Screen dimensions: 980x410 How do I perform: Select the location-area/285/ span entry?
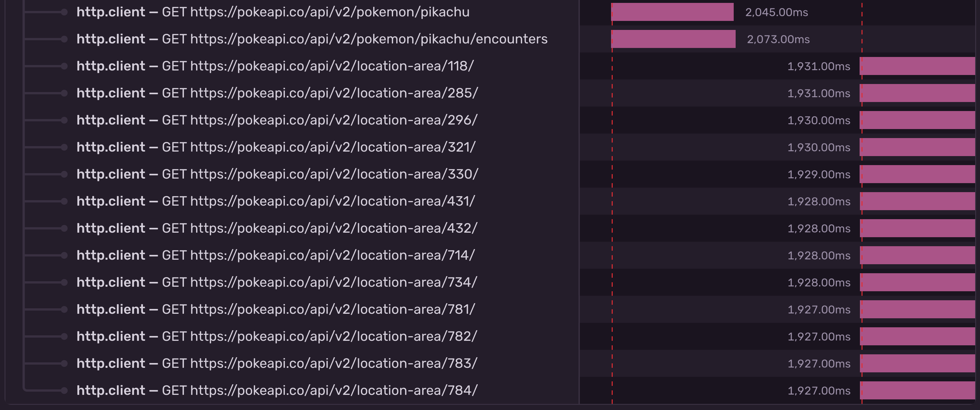point(277,93)
